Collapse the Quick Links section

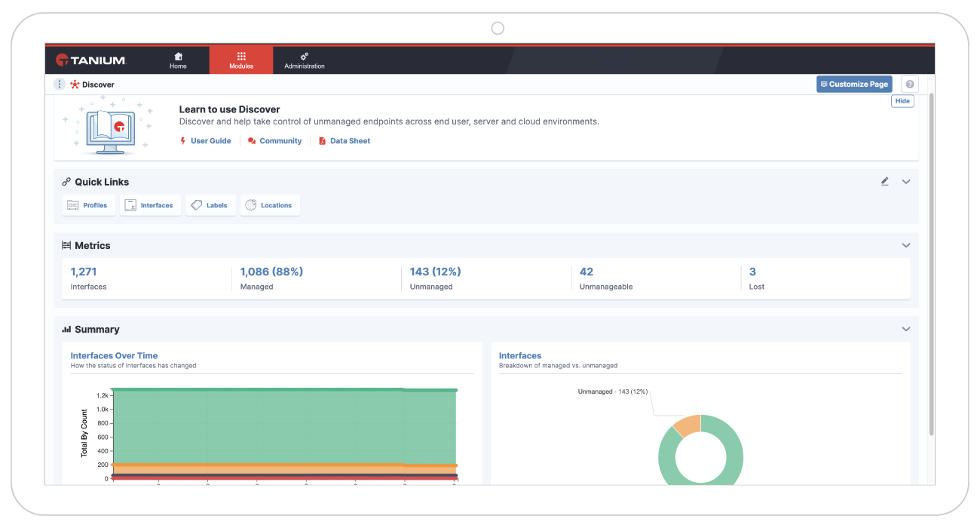click(x=906, y=182)
